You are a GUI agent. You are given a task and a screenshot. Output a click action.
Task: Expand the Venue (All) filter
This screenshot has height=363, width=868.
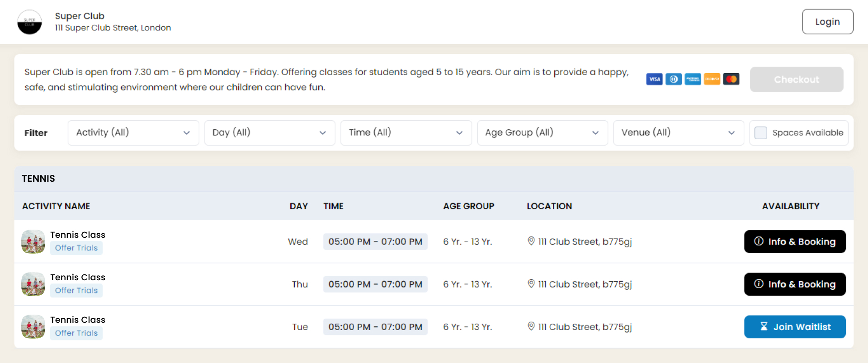(x=678, y=133)
